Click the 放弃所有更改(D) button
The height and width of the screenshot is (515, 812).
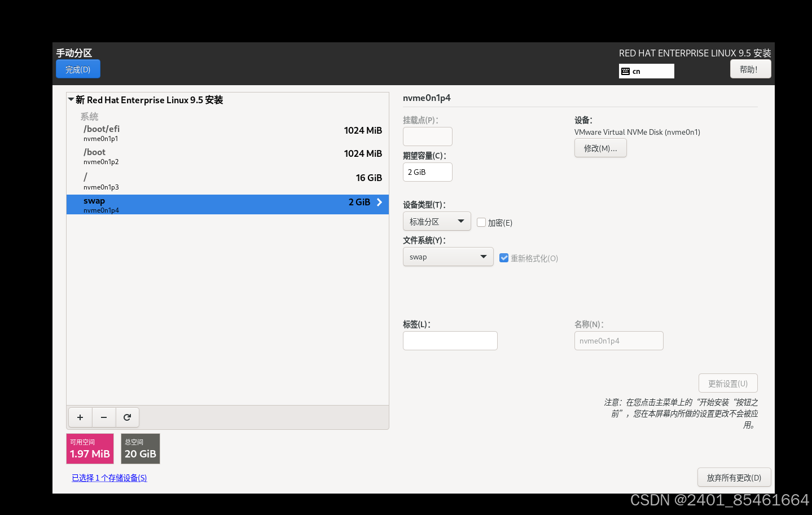pos(734,477)
